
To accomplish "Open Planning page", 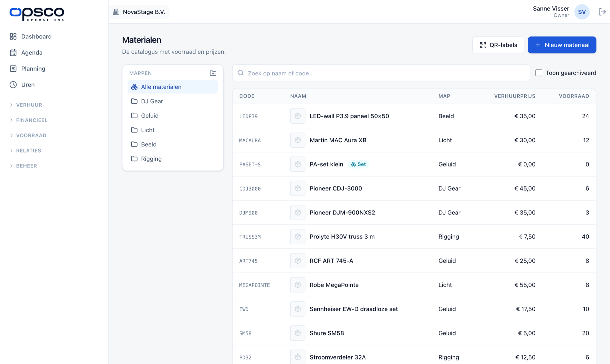I will tap(33, 69).
